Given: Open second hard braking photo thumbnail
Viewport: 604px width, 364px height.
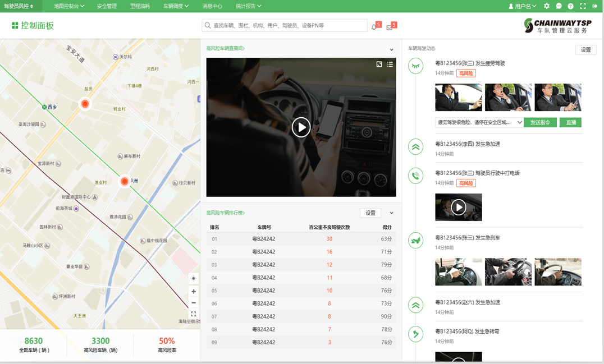Looking at the screenshot, I should click(x=508, y=271).
